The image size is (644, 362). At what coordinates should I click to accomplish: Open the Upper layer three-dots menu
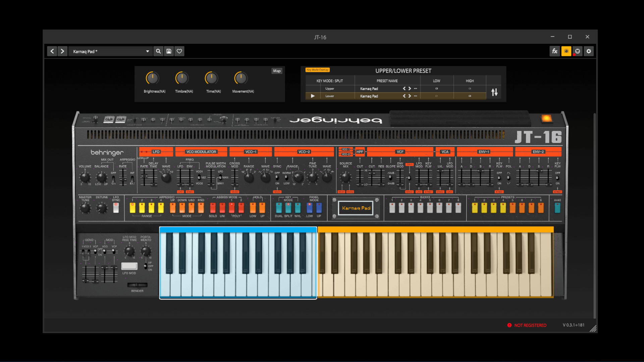(416, 88)
